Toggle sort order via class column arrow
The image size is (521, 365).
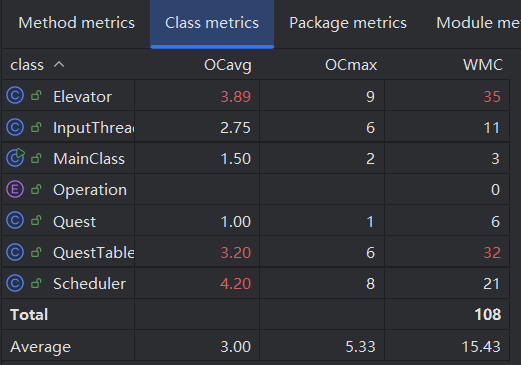tap(59, 64)
